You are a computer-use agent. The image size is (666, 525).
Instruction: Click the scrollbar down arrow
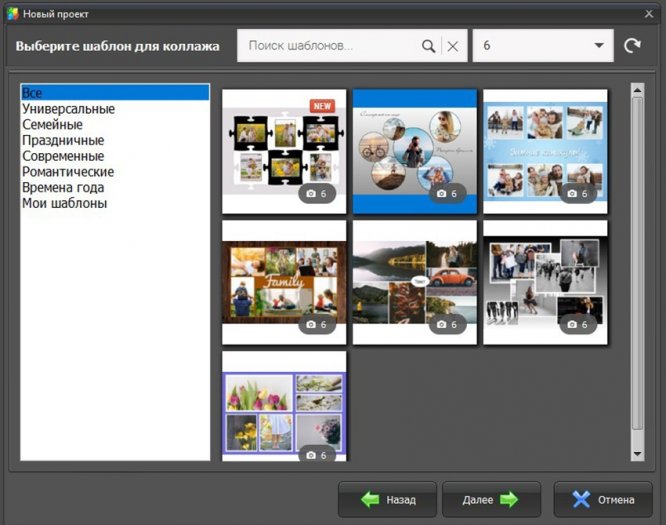coord(637,455)
